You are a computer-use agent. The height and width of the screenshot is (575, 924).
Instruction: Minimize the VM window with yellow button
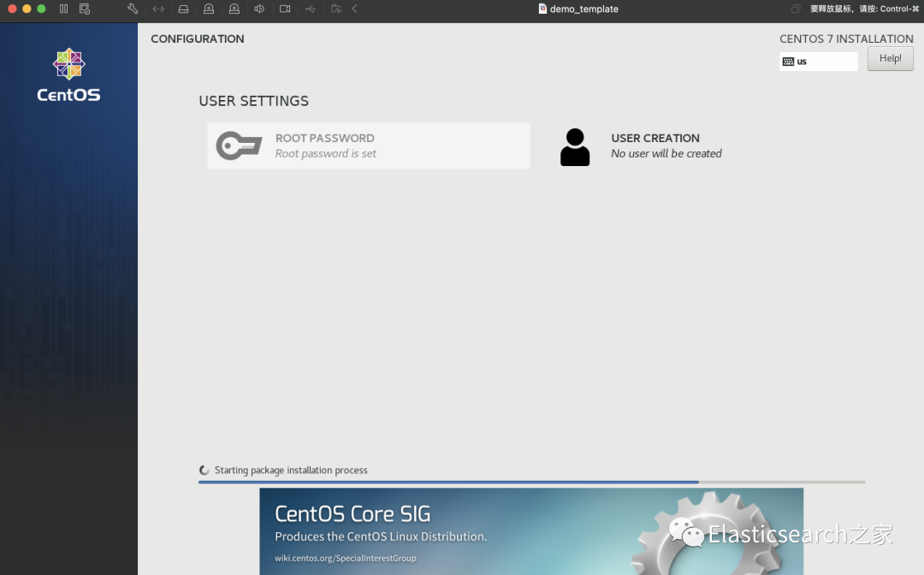27,9
